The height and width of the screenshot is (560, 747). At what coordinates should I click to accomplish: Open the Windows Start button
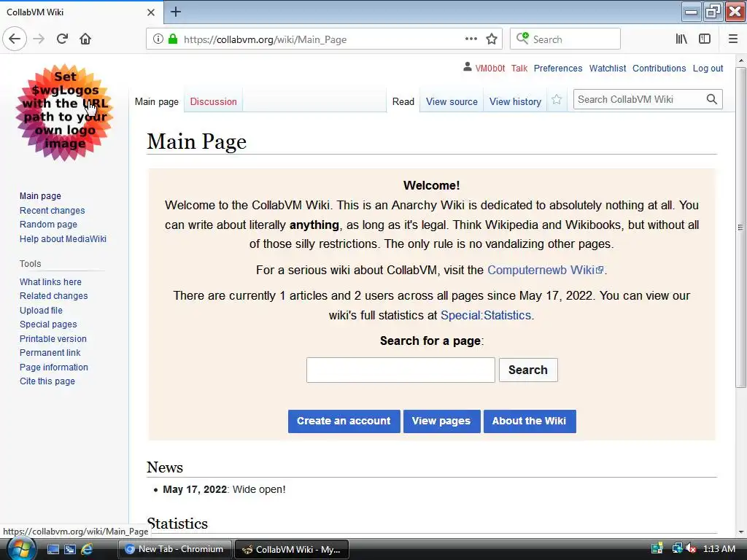click(20, 550)
